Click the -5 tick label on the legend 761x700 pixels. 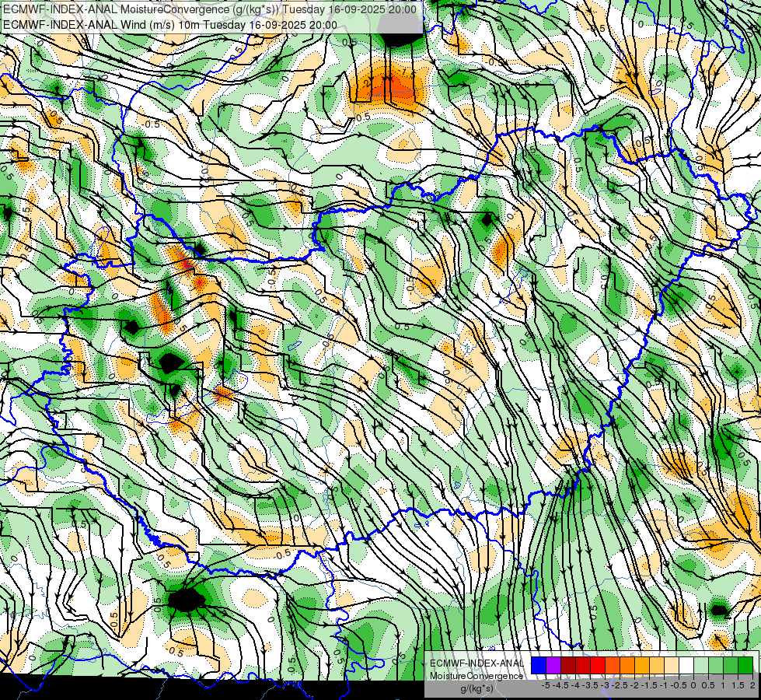click(x=546, y=685)
